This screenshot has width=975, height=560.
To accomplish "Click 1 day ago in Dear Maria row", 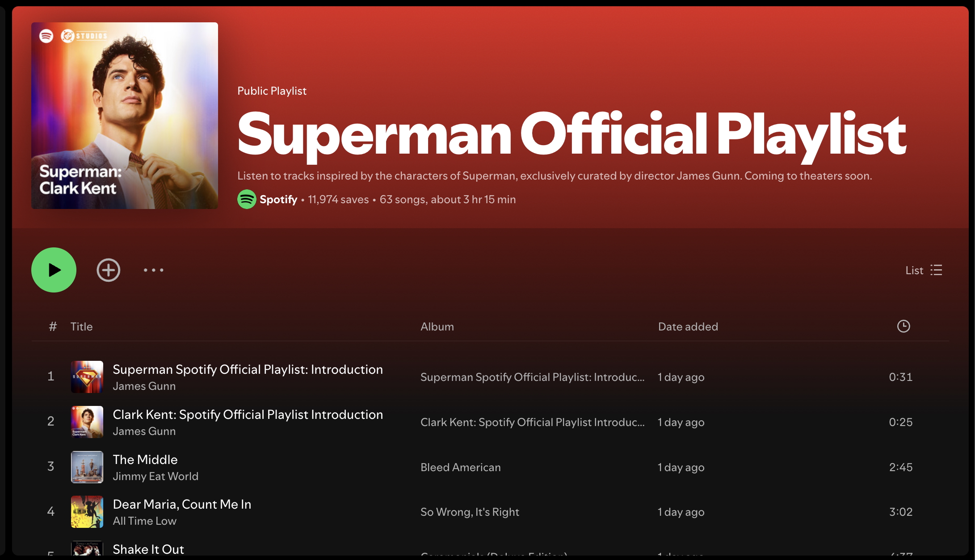I will point(681,512).
